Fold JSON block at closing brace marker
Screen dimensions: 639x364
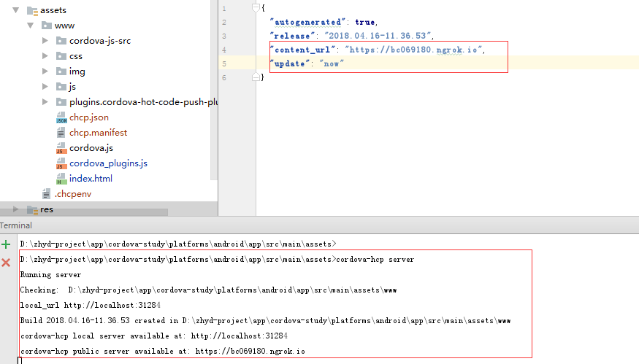point(256,77)
